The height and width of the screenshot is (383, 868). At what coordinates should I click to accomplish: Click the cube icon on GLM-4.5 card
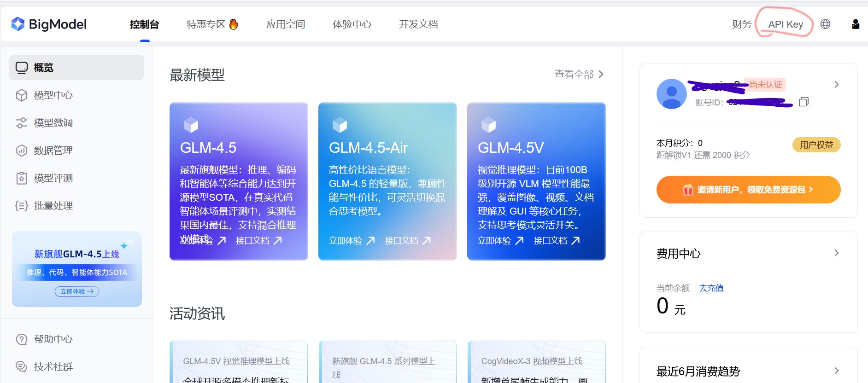[191, 125]
